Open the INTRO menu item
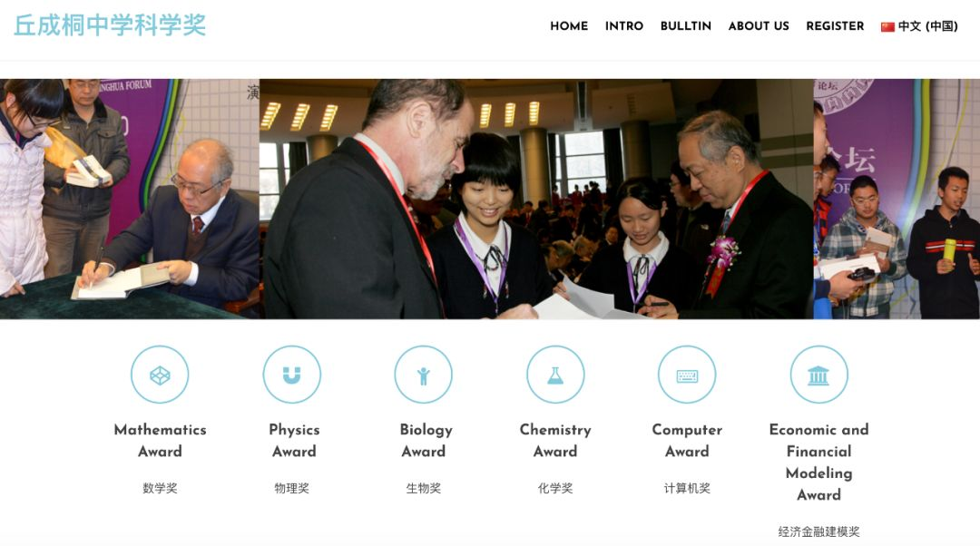The height and width of the screenshot is (546, 980). (623, 26)
